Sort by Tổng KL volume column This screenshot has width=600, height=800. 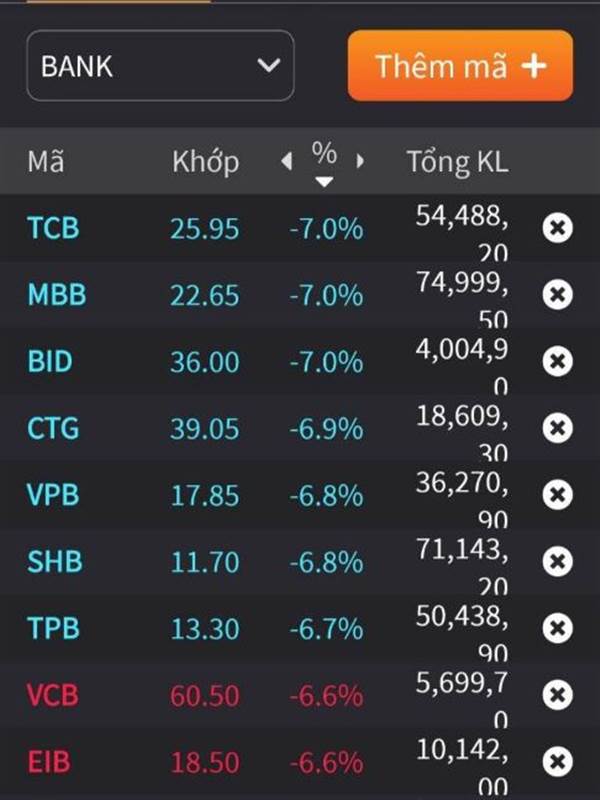coord(457,161)
